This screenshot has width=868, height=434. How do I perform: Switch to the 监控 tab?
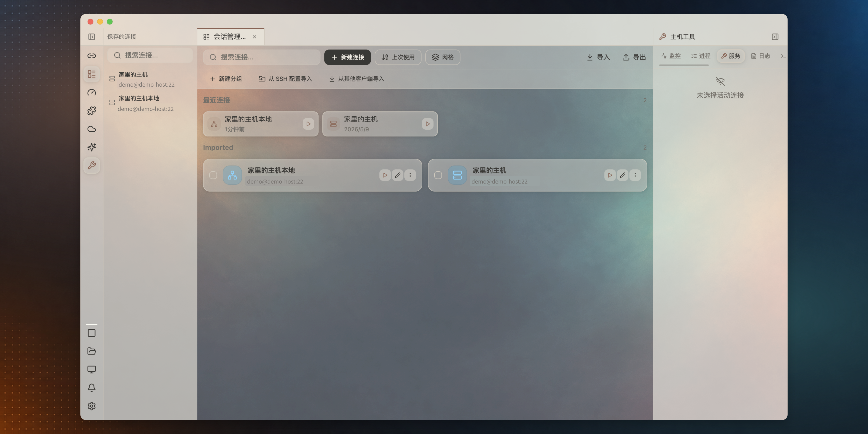point(671,56)
